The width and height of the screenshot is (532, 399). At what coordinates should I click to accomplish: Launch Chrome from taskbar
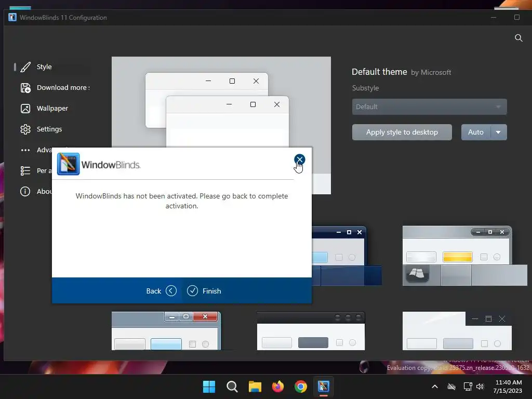coord(301,387)
